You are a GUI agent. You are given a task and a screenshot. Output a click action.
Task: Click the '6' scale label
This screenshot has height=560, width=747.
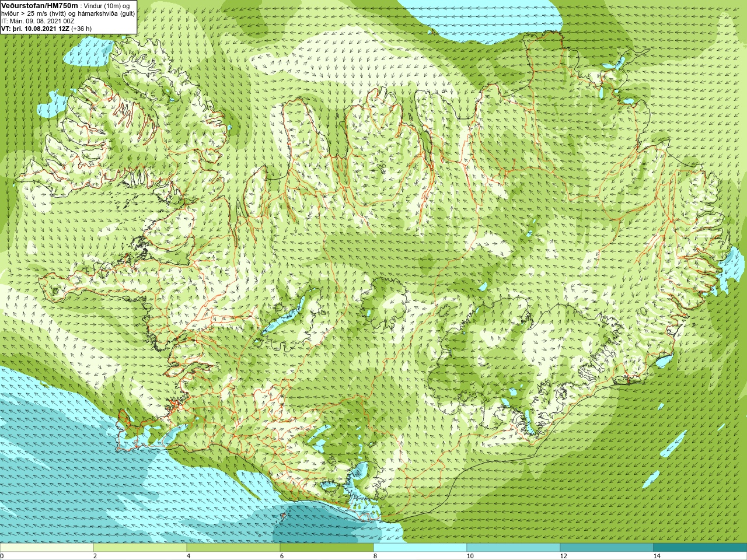click(282, 556)
